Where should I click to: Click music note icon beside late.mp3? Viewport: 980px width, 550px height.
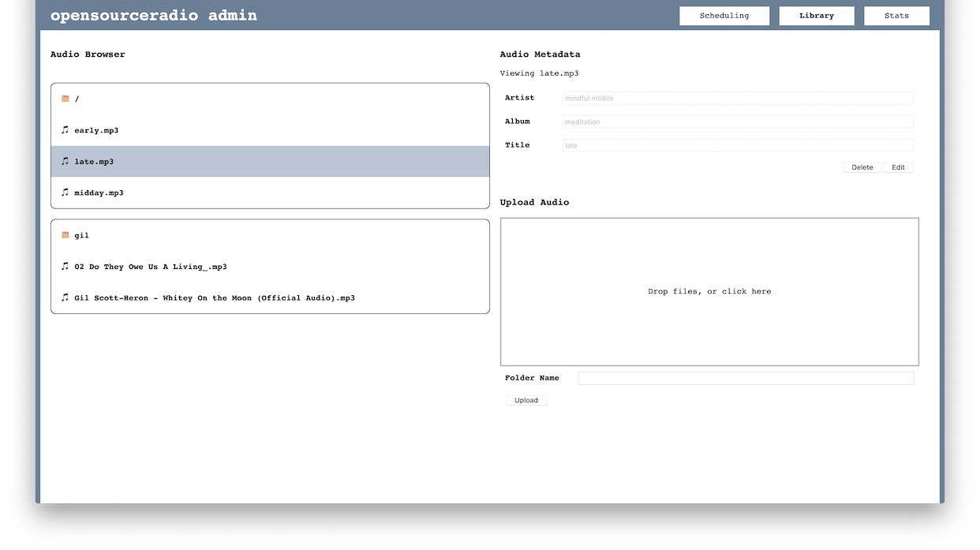pyautogui.click(x=65, y=161)
